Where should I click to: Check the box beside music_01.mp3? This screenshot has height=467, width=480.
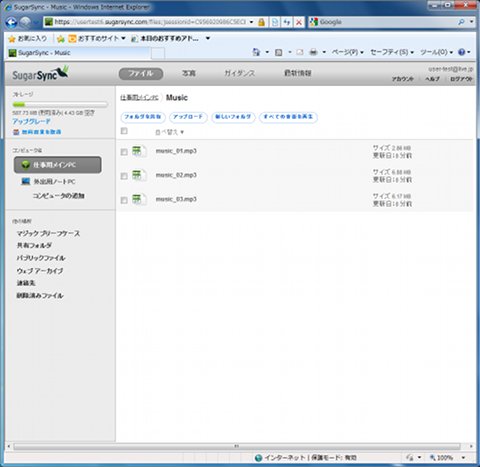tap(124, 152)
